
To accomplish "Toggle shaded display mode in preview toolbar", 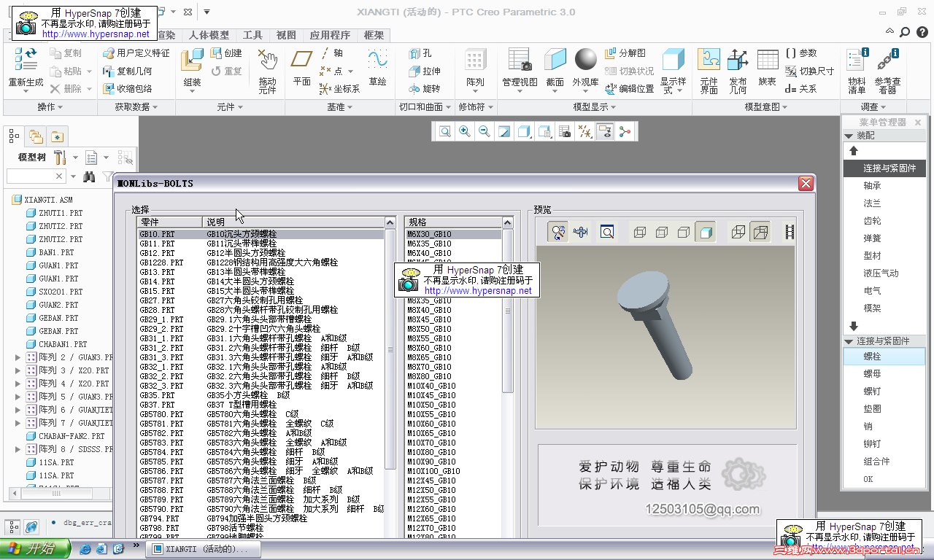I will (706, 232).
